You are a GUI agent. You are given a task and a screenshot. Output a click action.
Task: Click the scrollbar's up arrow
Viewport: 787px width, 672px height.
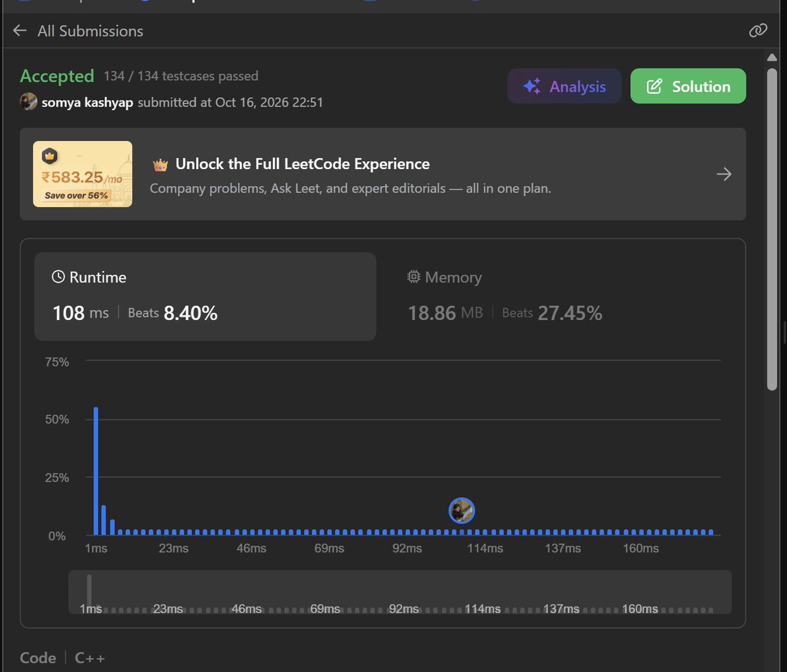[x=773, y=58]
